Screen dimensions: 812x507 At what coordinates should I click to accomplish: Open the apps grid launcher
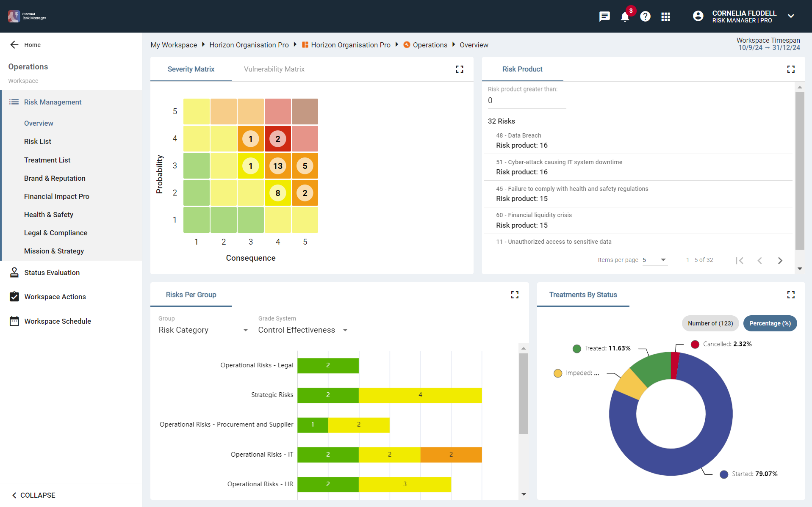[665, 17]
